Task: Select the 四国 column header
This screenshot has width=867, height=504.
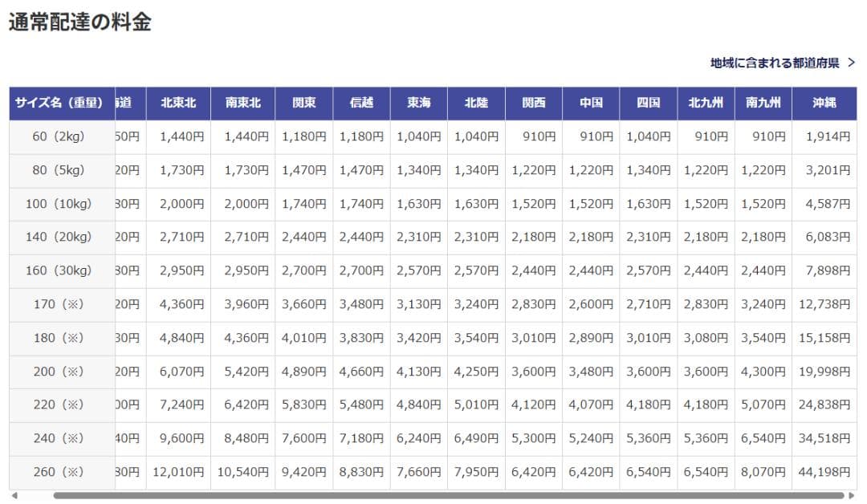Action: 649,103
